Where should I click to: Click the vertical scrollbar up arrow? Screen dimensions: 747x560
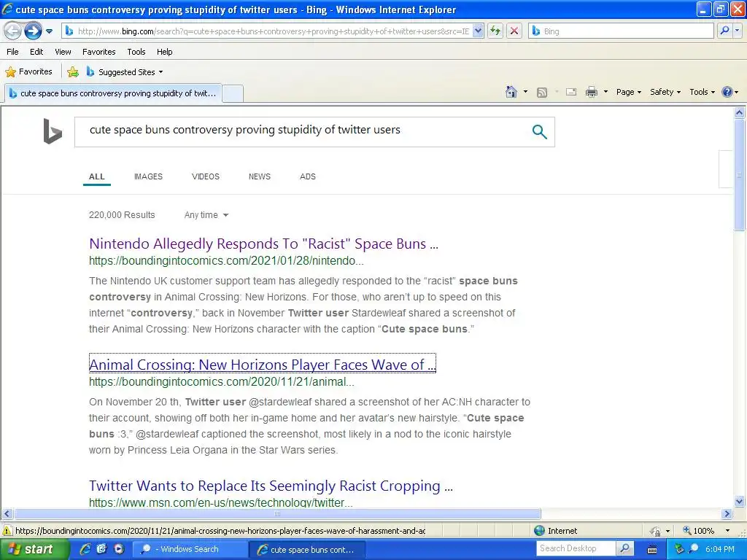pos(740,113)
